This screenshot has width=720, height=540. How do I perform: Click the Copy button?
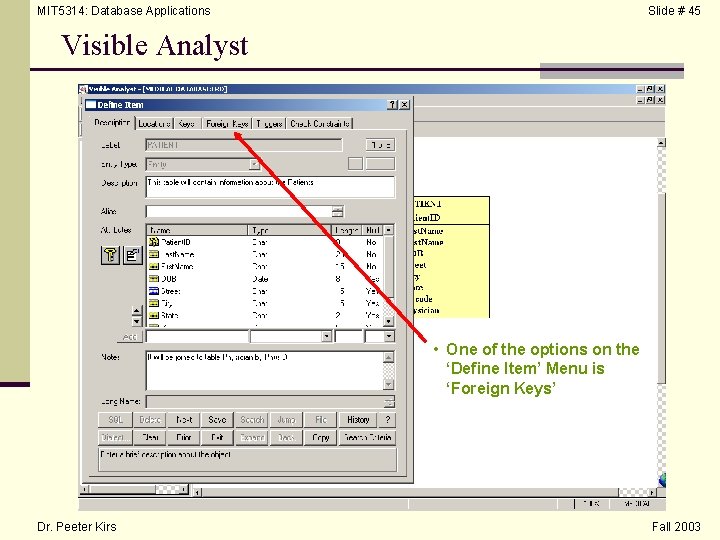click(321, 438)
